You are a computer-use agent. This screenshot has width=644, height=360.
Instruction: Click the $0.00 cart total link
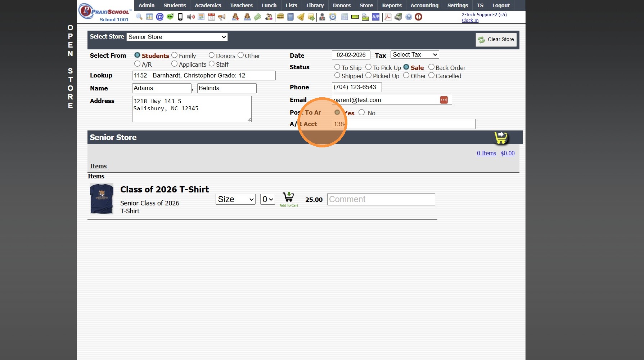pyautogui.click(x=508, y=153)
